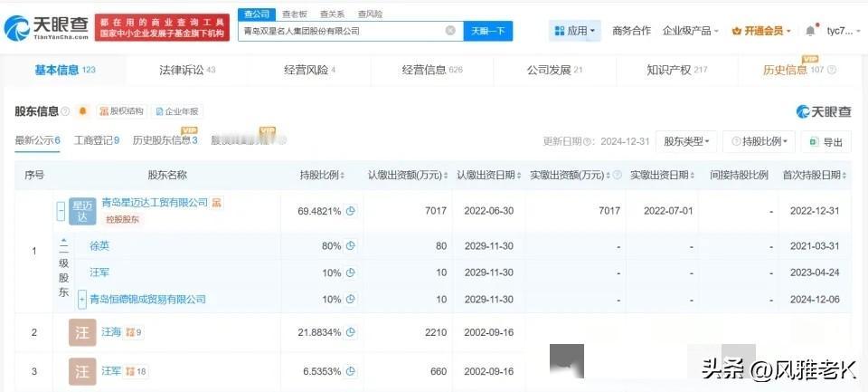Switch to the 工商登记 9 sub-tab
This screenshot has width=868, height=392.
(97, 140)
